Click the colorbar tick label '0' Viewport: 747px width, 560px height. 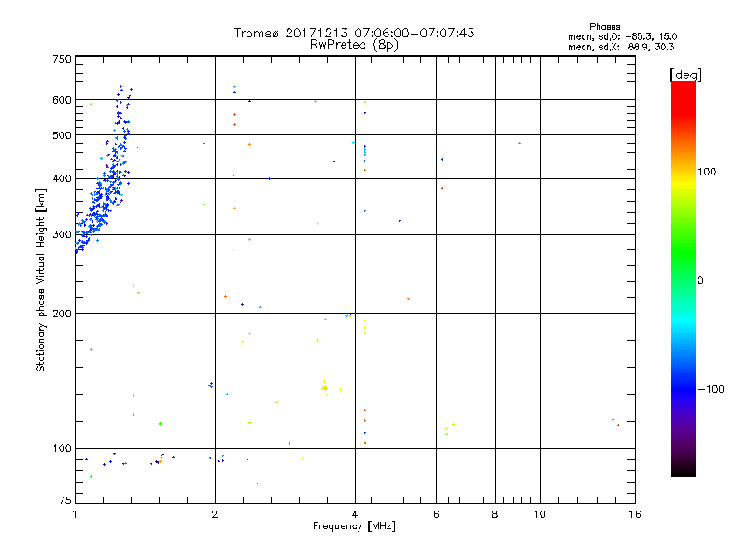pyautogui.click(x=700, y=281)
